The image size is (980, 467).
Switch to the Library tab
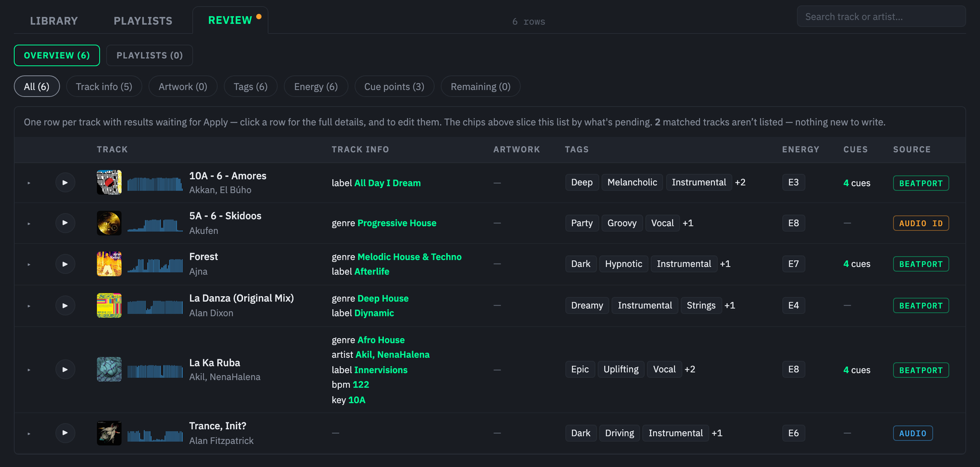pos(54,21)
